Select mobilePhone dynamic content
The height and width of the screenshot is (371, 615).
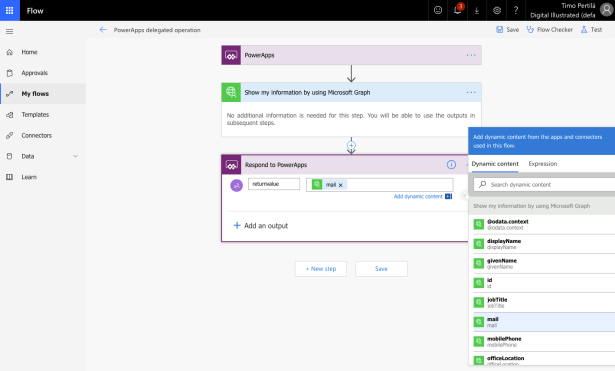point(544,342)
